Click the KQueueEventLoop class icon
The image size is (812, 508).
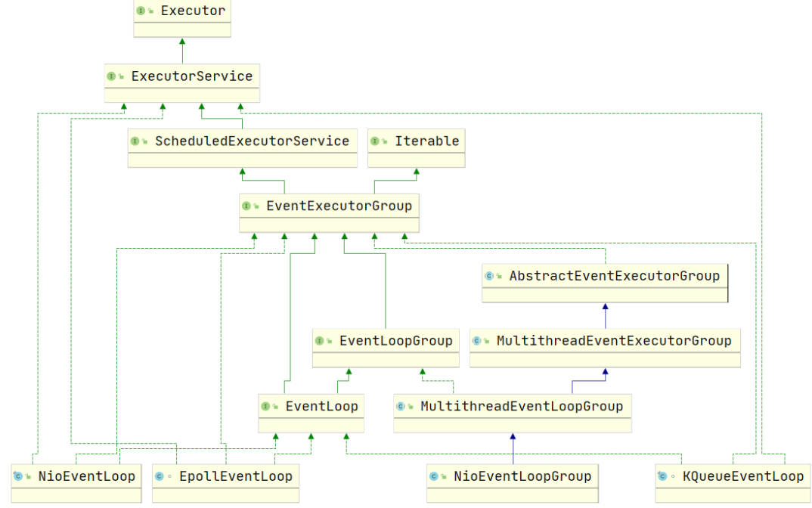[663, 476]
